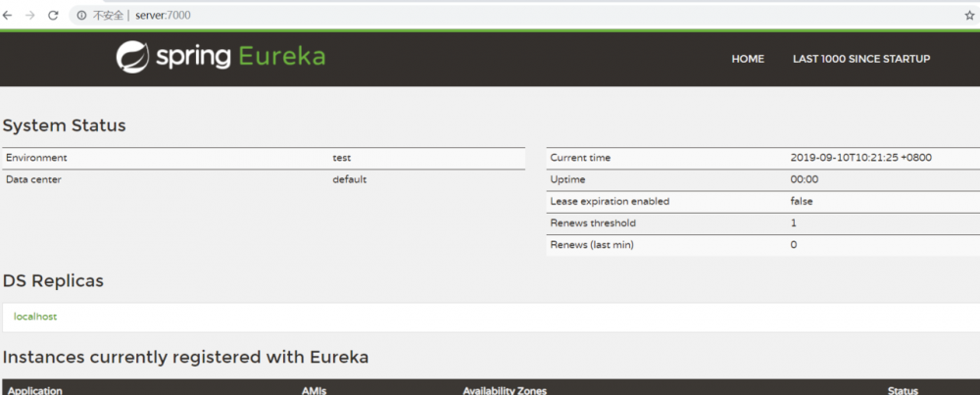Select Instances currently registered with Eureka heading
This screenshot has width=980, height=395.
[185, 358]
